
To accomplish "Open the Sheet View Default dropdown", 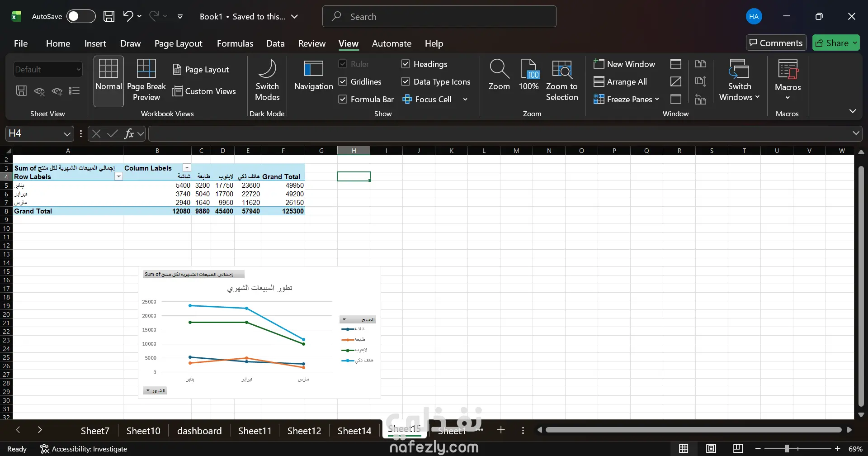I will point(48,69).
